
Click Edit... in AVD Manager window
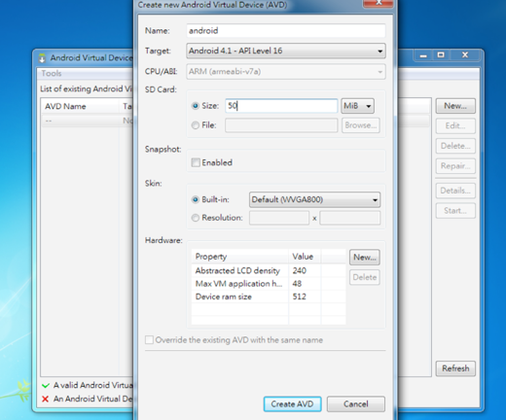pos(455,125)
